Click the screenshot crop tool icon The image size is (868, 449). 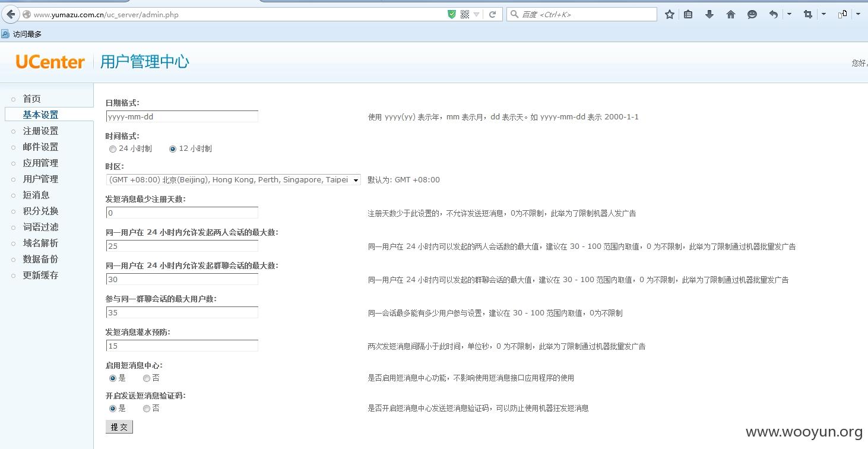(807, 14)
